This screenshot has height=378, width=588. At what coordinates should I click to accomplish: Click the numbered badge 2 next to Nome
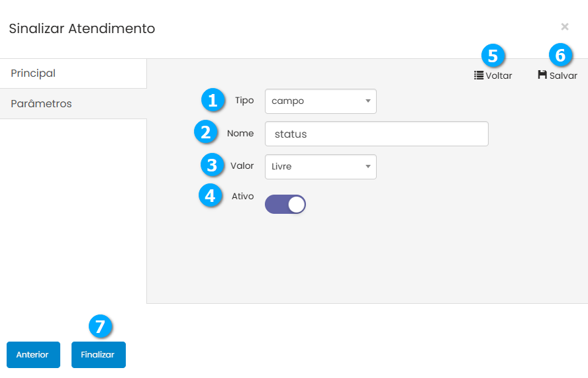[206, 132]
